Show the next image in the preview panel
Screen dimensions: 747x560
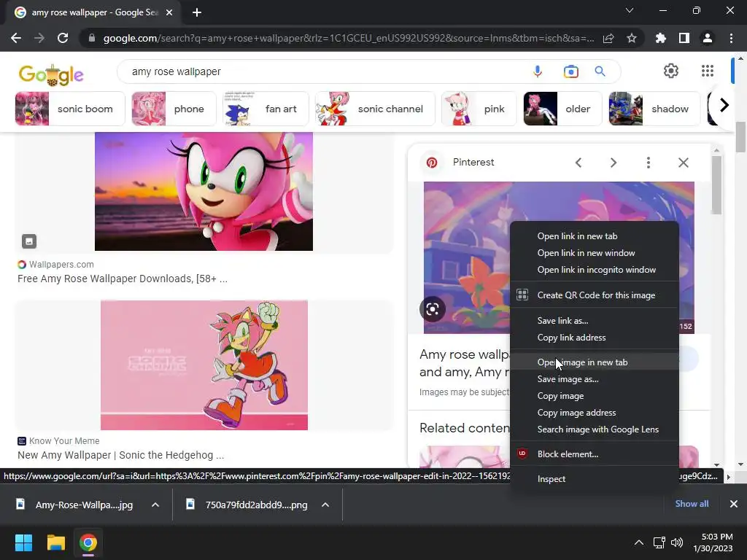click(613, 163)
